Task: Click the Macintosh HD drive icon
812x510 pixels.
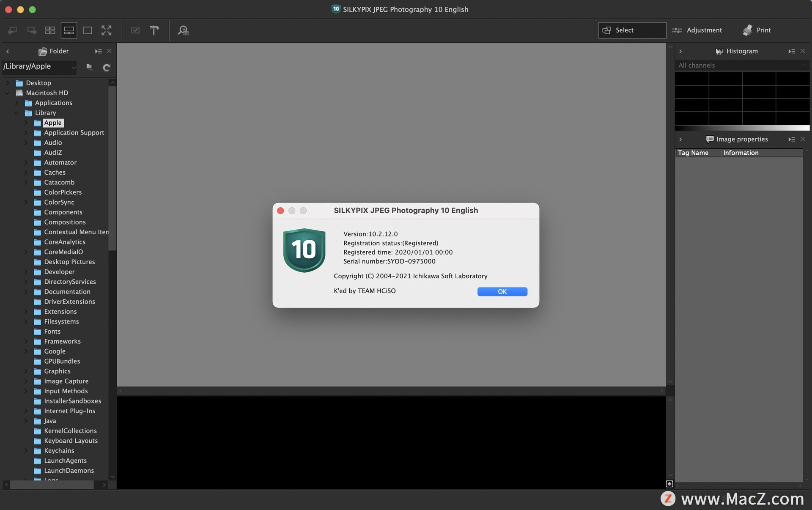Action: click(19, 93)
